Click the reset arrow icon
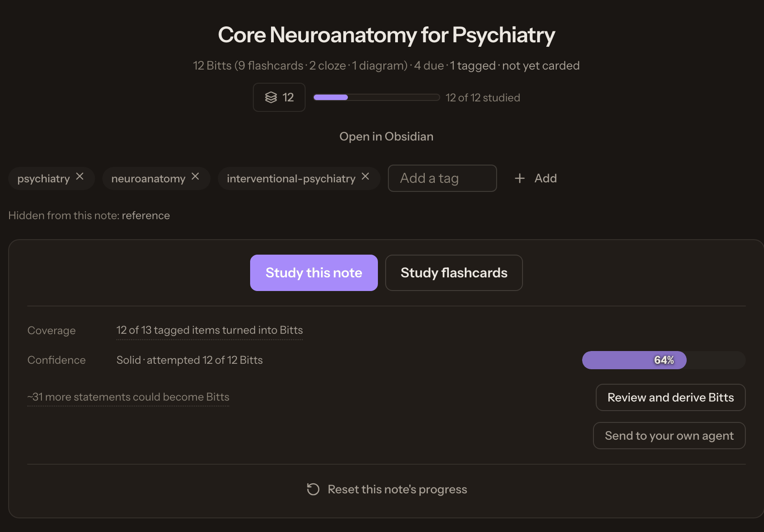Image resolution: width=764 pixels, height=532 pixels. coord(313,489)
